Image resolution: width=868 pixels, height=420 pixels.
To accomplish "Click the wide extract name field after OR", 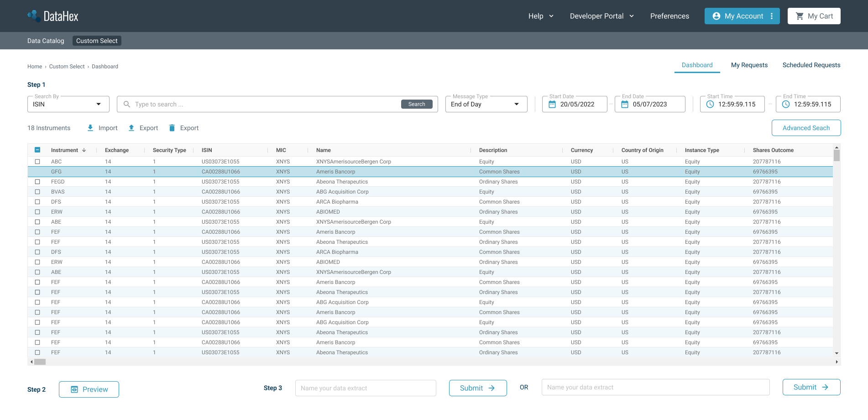I will point(655,387).
